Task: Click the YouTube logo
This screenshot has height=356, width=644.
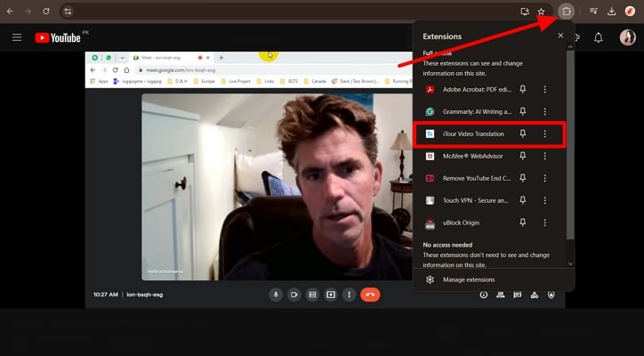Action: tap(60, 37)
